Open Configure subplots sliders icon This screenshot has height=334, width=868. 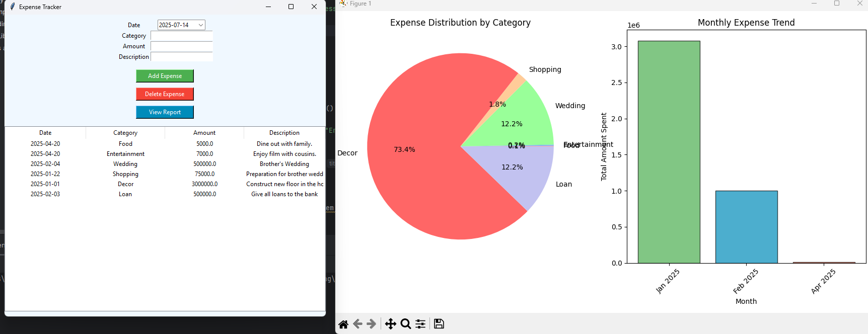tap(420, 324)
